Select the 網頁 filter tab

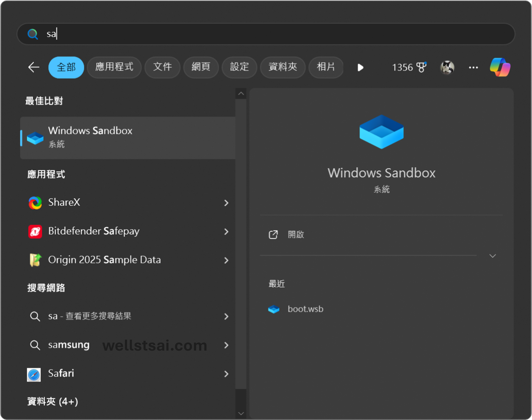[x=201, y=67]
